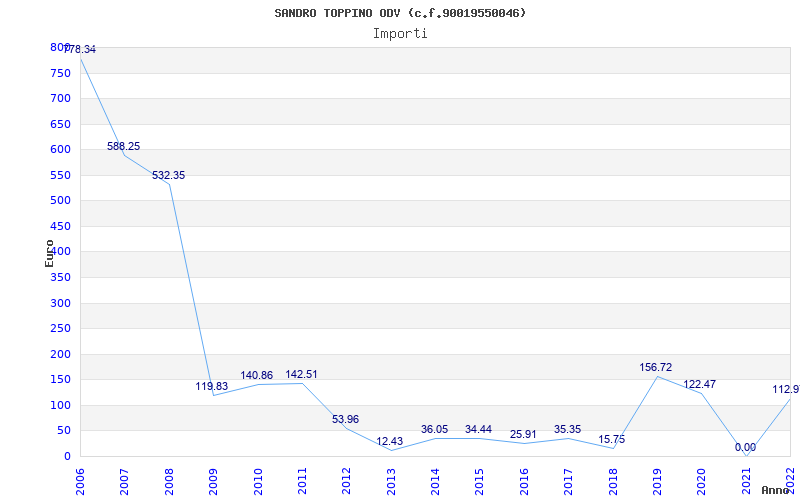Click the 300 y-axis tick label

(60, 304)
